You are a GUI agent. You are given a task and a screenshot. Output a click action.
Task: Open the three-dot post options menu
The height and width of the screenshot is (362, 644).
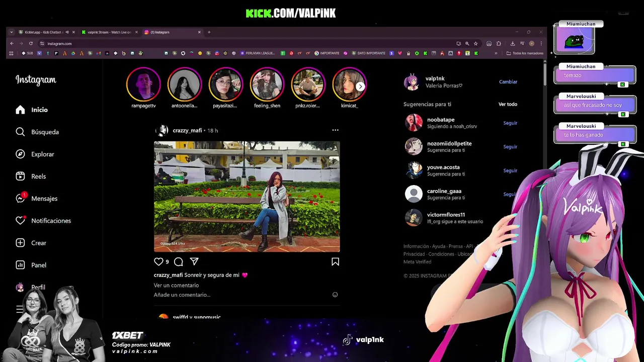click(335, 130)
